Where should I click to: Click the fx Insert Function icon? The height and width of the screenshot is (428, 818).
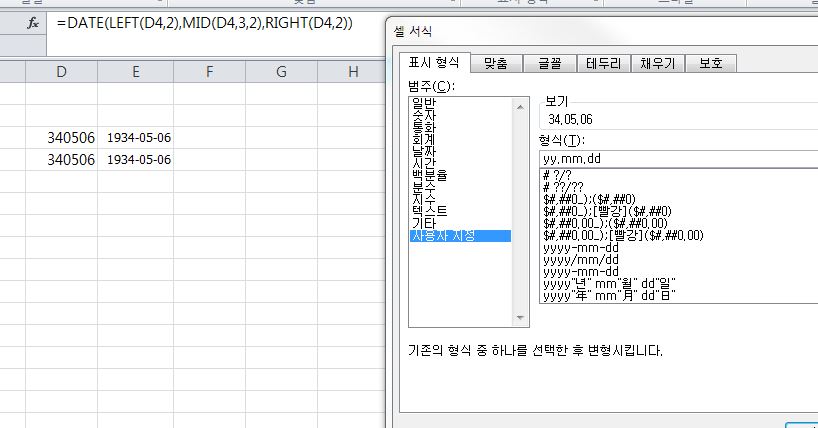tap(31, 23)
